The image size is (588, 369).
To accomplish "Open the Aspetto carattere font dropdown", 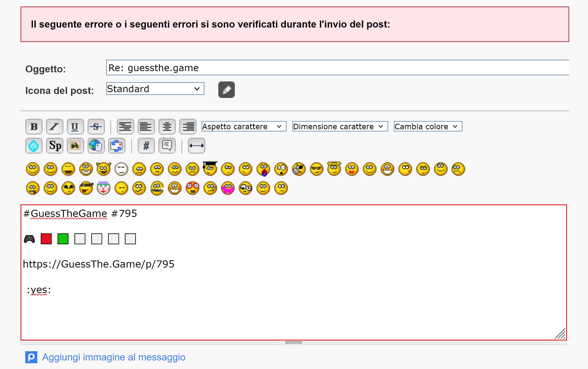I will click(244, 127).
